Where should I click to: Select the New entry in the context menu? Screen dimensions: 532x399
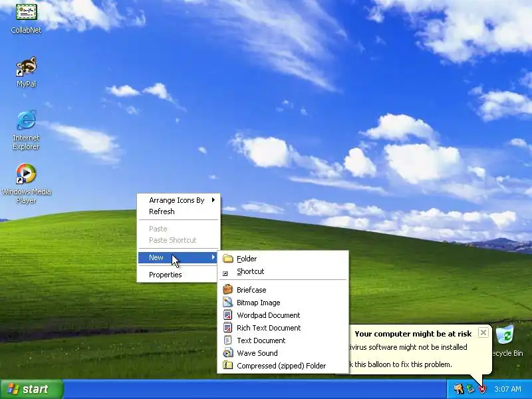click(178, 257)
